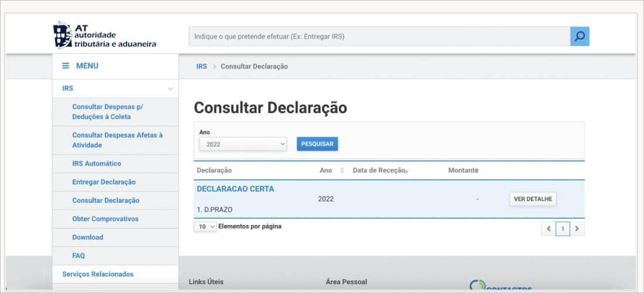The width and height of the screenshot is (644, 293).
Task: Select page 1 in pagination
Action: (x=563, y=229)
